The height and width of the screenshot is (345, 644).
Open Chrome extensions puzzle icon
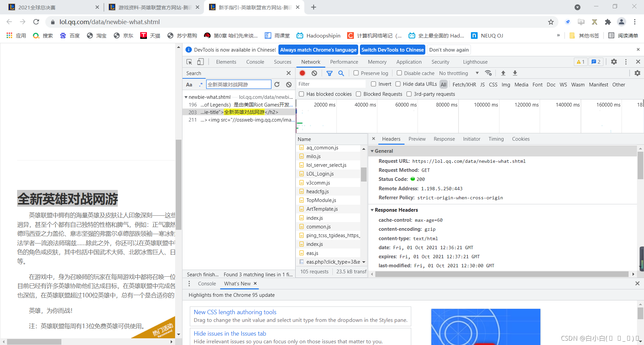[x=608, y=22]
